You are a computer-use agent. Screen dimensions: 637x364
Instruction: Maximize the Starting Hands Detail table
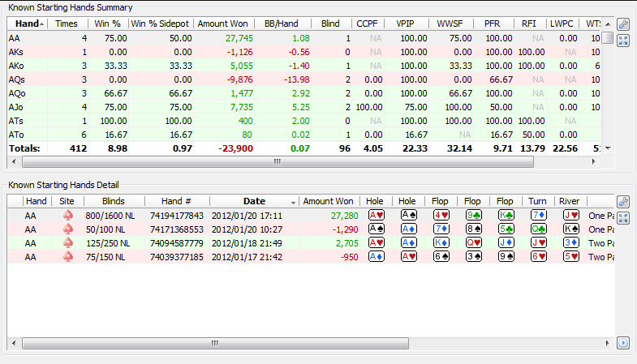pos(623,217)
